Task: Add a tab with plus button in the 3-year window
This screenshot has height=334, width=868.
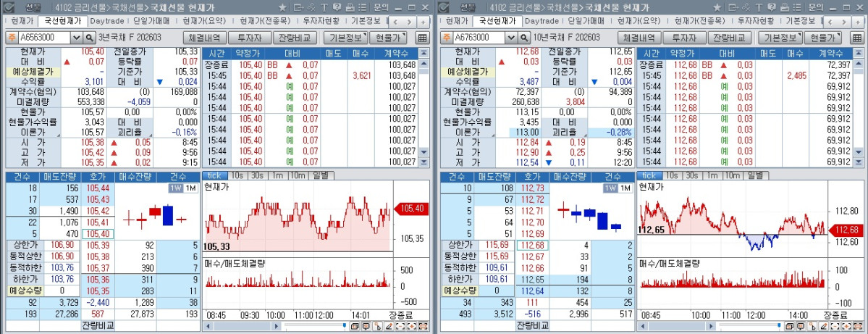Action: click(x=423, y=22)
